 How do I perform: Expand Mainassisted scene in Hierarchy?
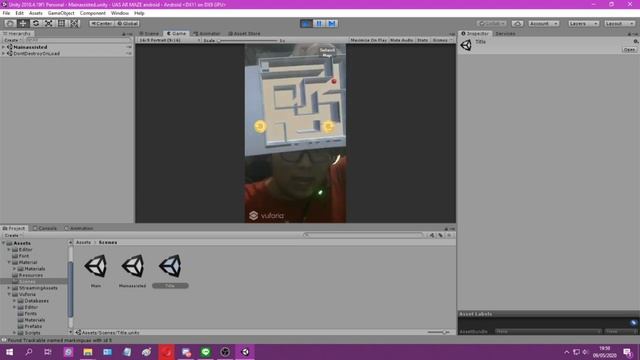(4, 47)
